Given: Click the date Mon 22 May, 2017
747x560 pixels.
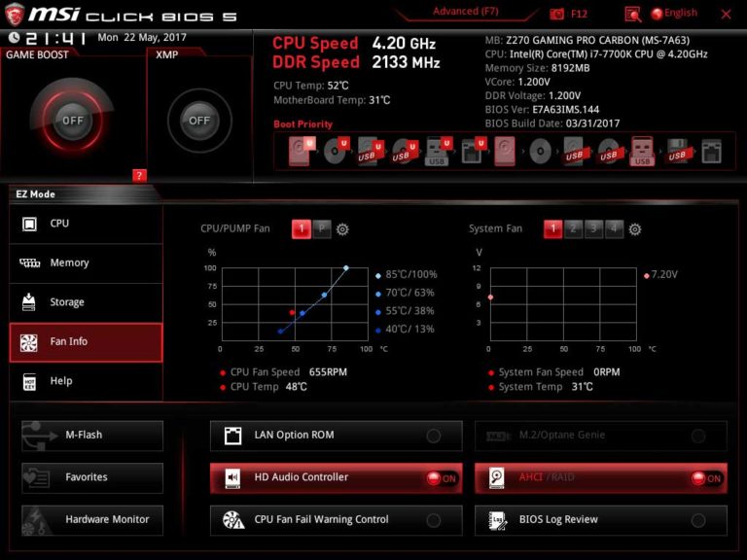Looking at the screenshot, I should click(142, 38).
